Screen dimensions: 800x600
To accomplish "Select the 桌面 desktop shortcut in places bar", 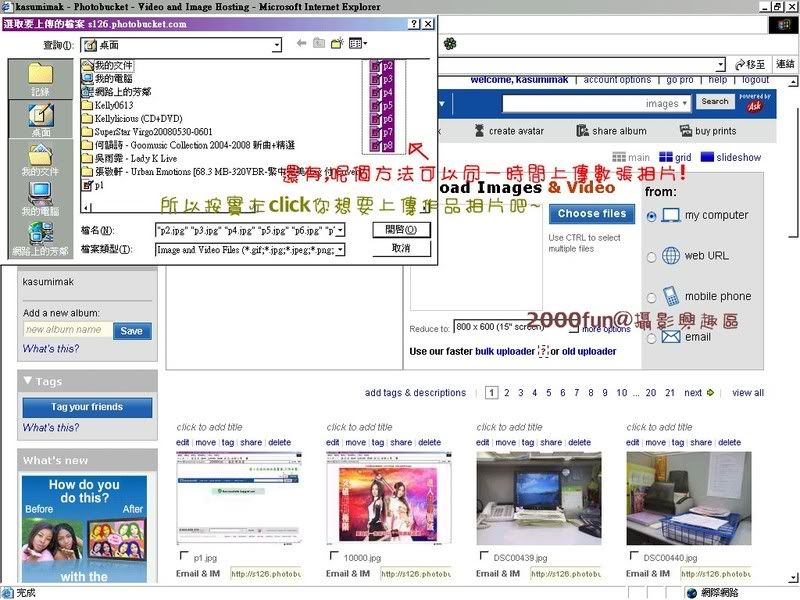I will 40,119.
